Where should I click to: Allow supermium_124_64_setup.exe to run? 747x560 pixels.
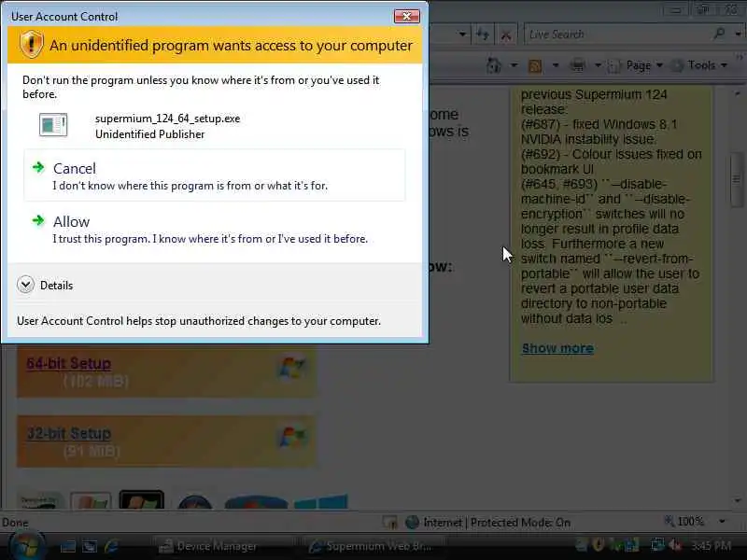pos(215,229)
